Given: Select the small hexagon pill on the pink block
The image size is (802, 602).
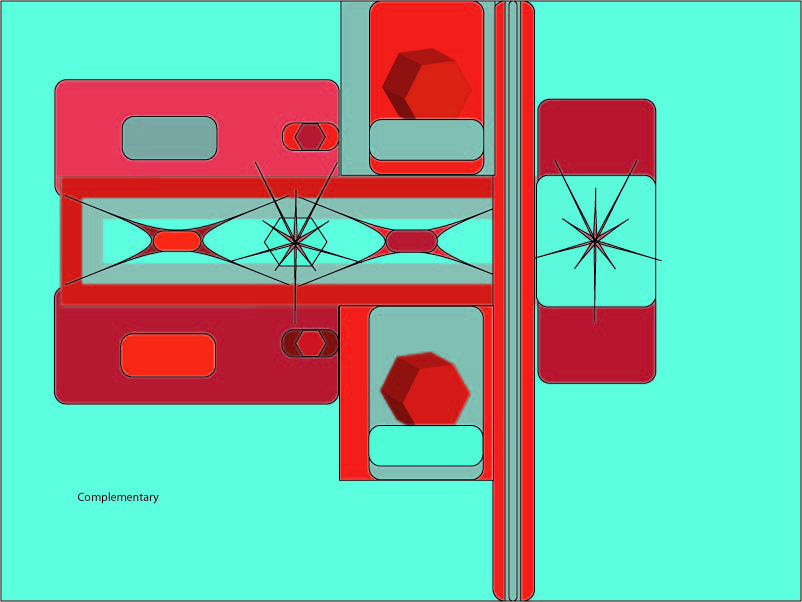Looking at the screenshot, I should click(310, 137).
